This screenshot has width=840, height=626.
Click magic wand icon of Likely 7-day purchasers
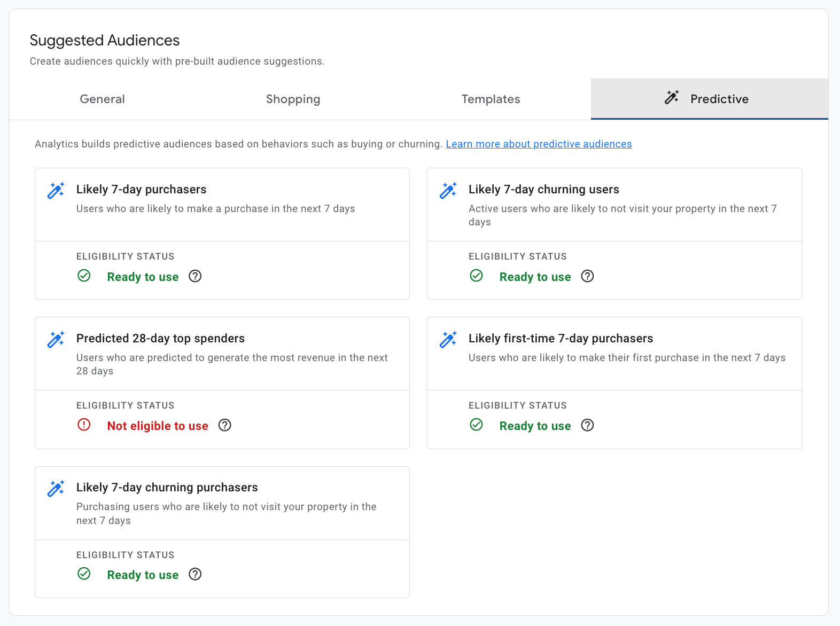pos(56,190)
